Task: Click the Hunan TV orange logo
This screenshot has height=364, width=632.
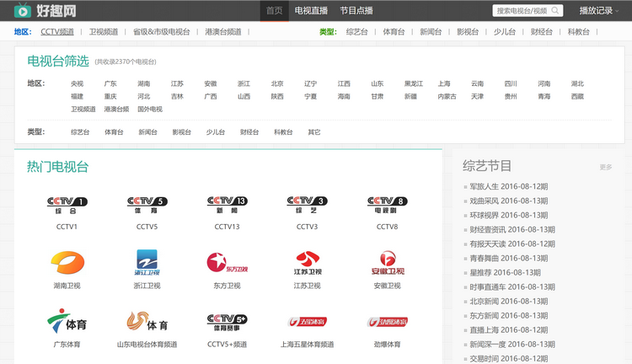Action: click(x=67, y=263)
